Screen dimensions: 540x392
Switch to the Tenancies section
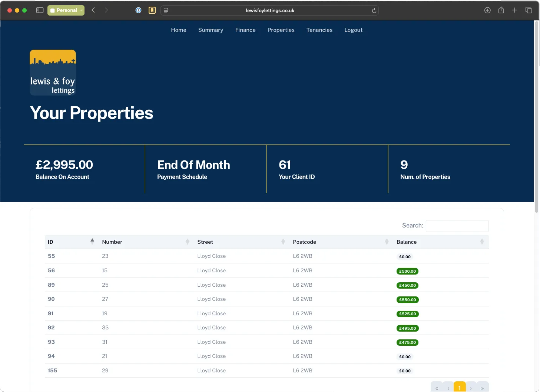pyautogui.click(x=319, y=30)
